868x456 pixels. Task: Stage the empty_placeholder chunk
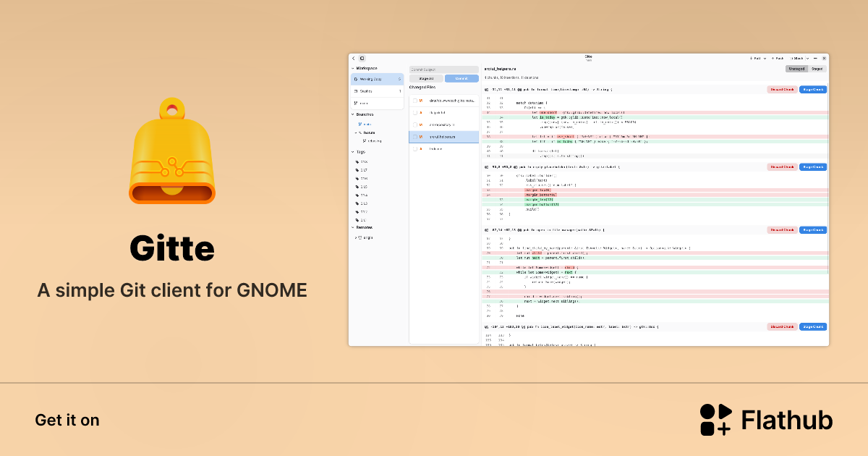pos(813,167)
